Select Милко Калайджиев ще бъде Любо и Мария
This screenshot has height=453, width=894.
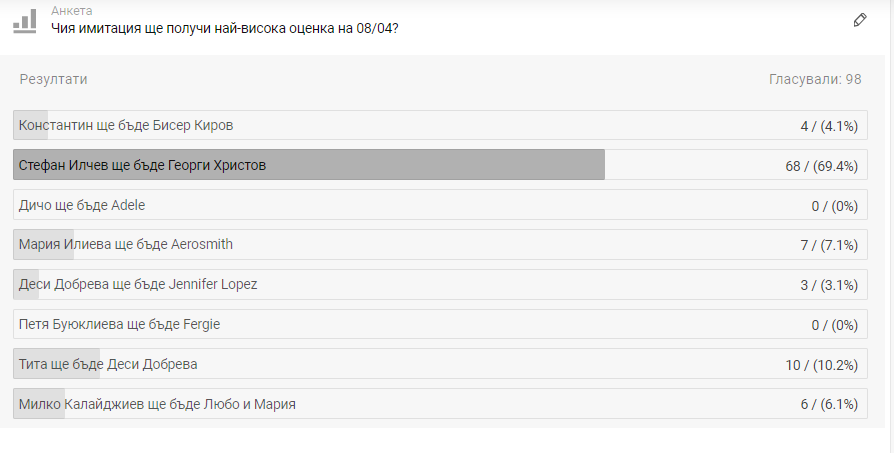[x=157, y=404]
